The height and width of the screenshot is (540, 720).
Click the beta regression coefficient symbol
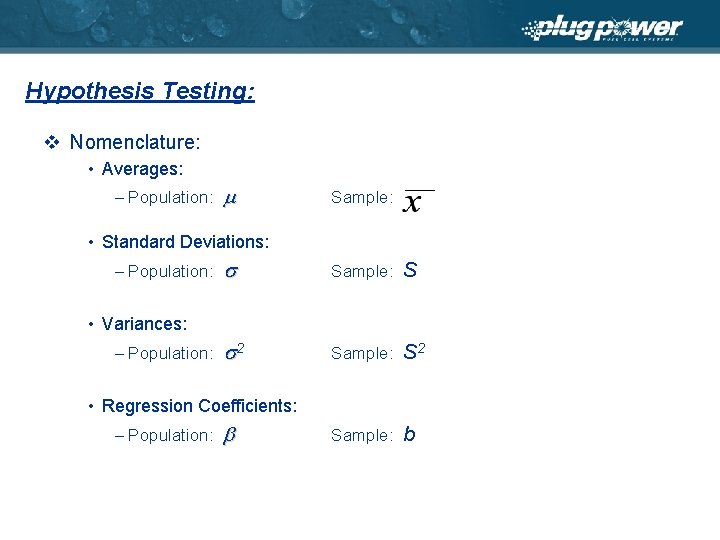click(x=230, y=435)
